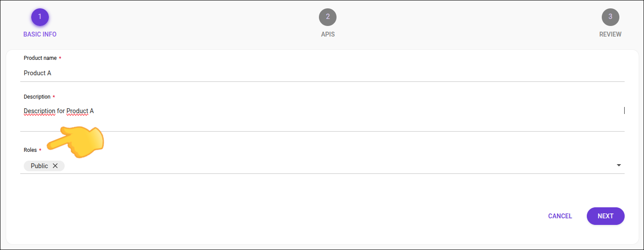The height and width of the screenshot is (250, 644).
Task: Remove the Public role chip
Action: [x=55, y=166]
